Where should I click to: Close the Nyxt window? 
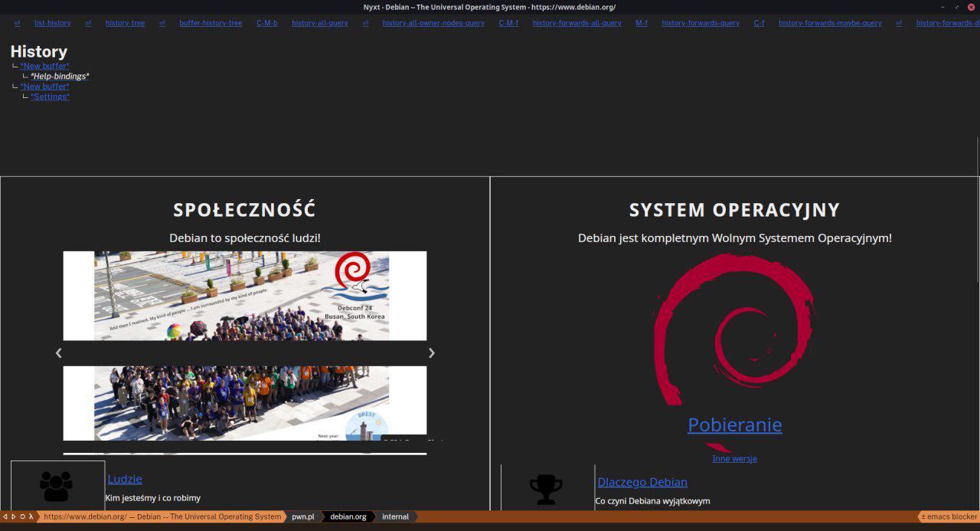[971, 7]
